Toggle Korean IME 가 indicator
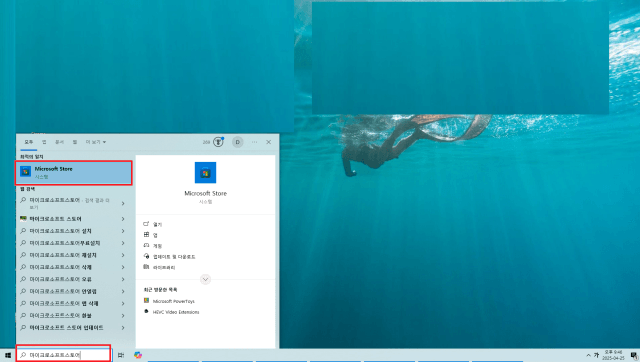Image resolution: width=640 pixels, height=362 pixels. coord(596,355)
